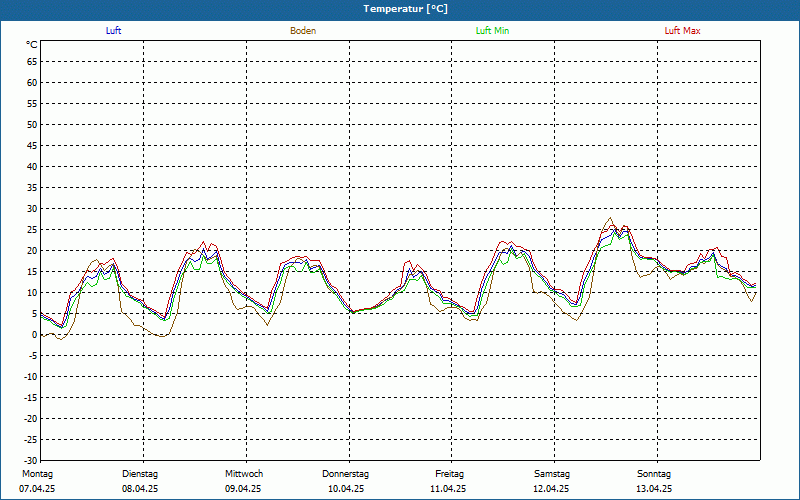The height and width of the screenshot is (500, 800).
Task: Click the 'Donnerstag' day label
Action: pyautogui.click(x=345, y=474)
